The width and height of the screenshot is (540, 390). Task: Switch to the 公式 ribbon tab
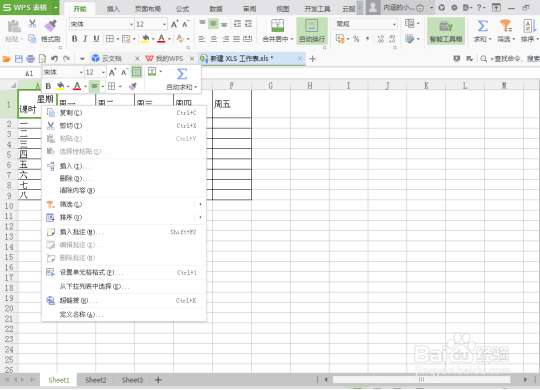(x=182, y=9)
